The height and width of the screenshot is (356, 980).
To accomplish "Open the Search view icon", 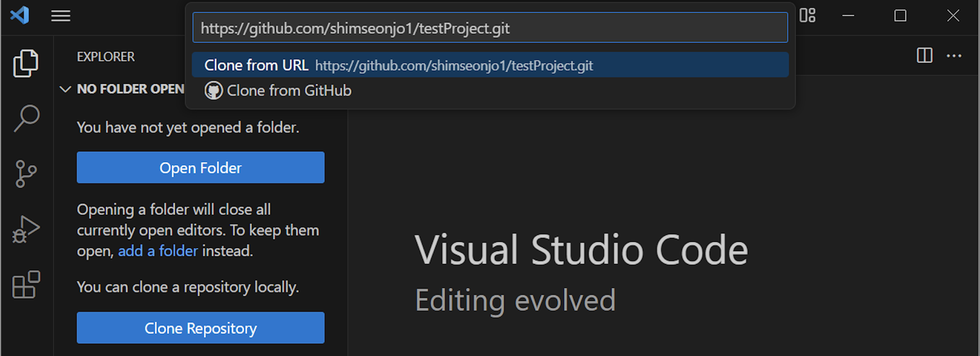I will pos(26,119).
